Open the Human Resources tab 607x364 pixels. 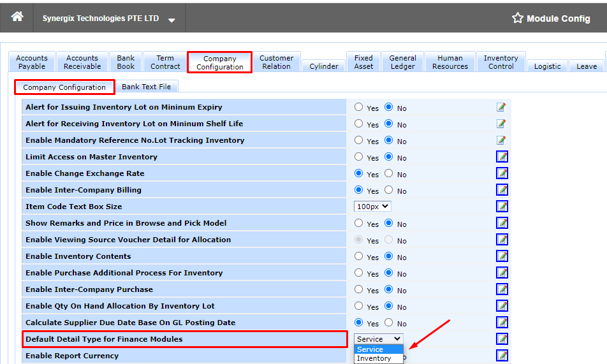coord(450,62)
